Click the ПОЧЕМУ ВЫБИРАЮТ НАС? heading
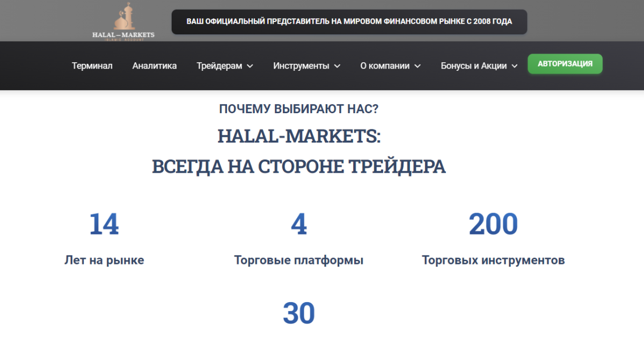This screenshot has width=644, height=338. [x=299, y=109]
